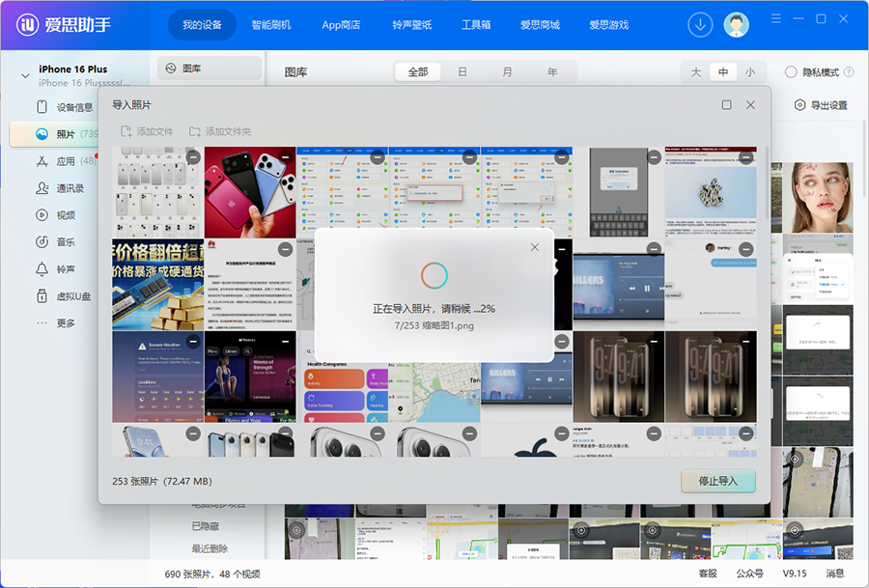Click 添加文件 in import dialog
869x588 pixels.
(148, 131)
